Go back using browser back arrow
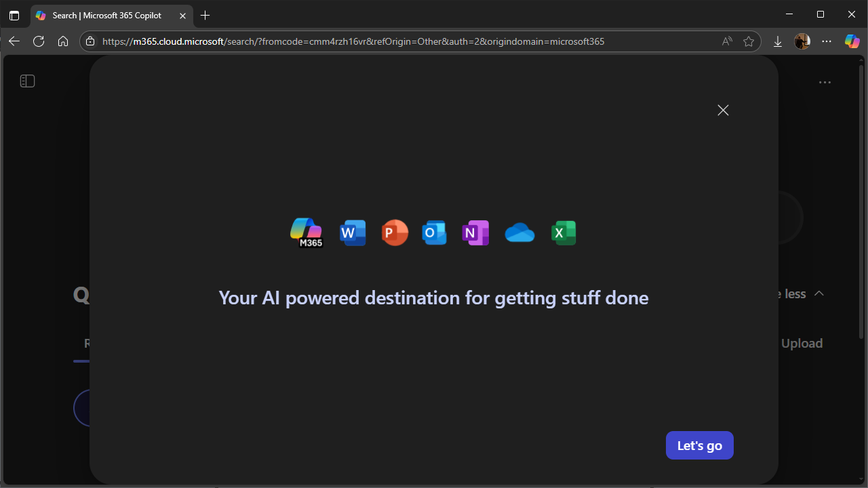 (x=14, y=41)
